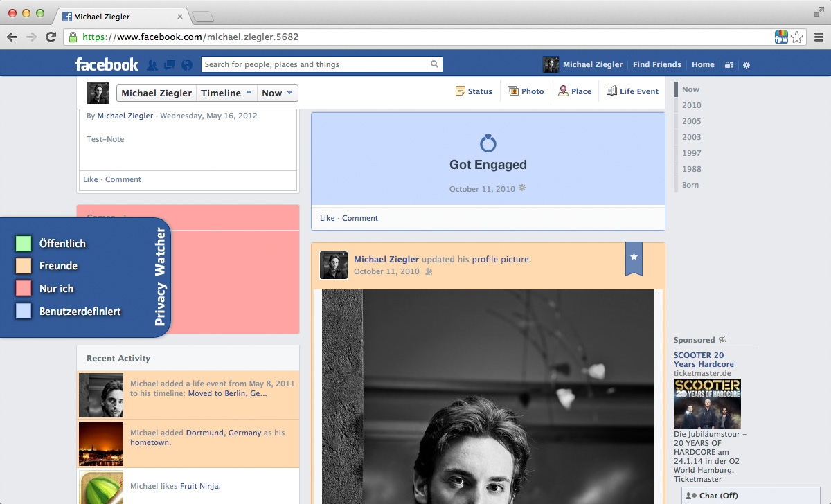This screenshot has width=831, height=504.
Task: Open the messages icon in header
Action: point(170,65)
